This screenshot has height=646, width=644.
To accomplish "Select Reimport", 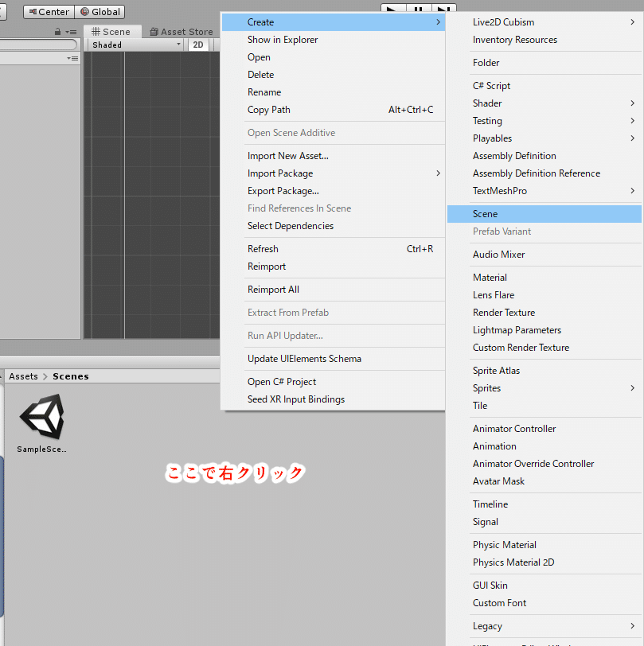I will [x=333, y=267].
